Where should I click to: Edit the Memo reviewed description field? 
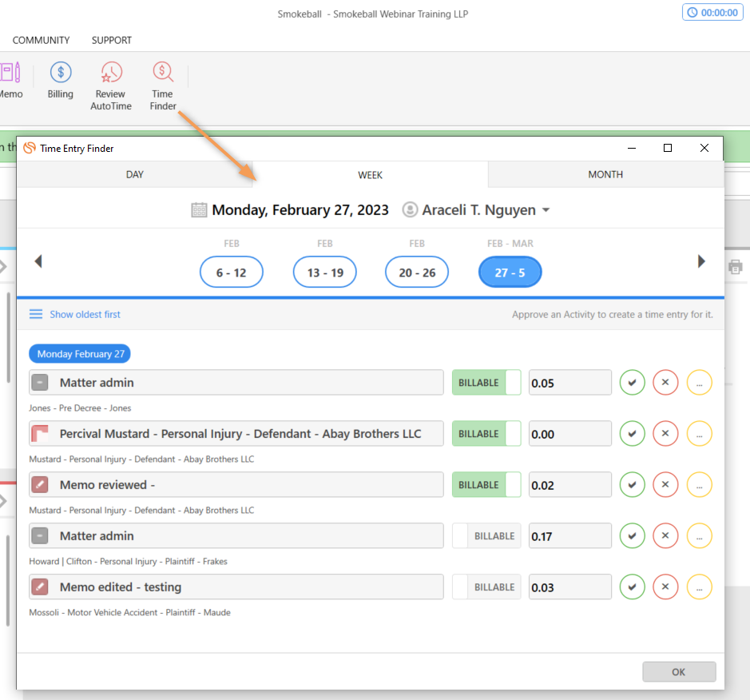click(236, 485)
